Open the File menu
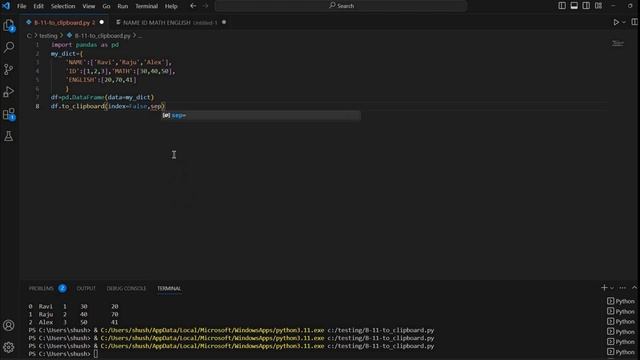Image resolution: width=640 pixels, height=360 pixels. 22,6
